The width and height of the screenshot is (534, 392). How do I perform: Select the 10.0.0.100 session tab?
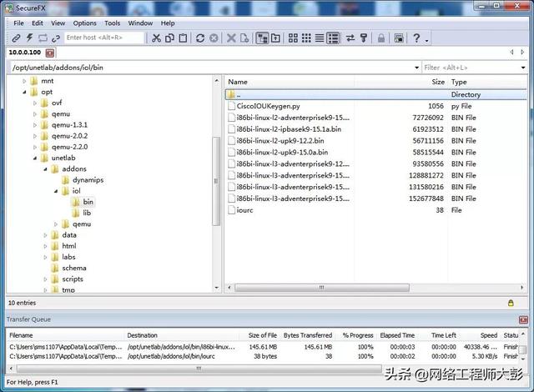[x=25, y=53]
